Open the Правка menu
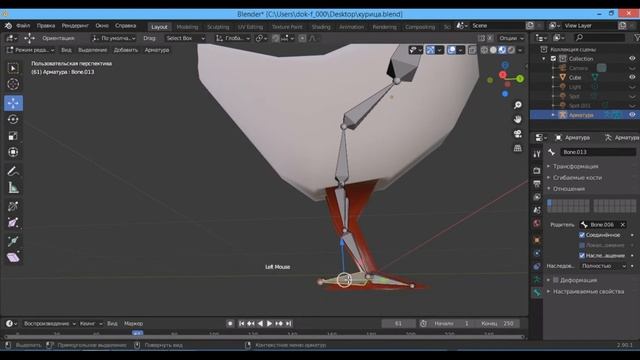 click(x=46, y=26)
